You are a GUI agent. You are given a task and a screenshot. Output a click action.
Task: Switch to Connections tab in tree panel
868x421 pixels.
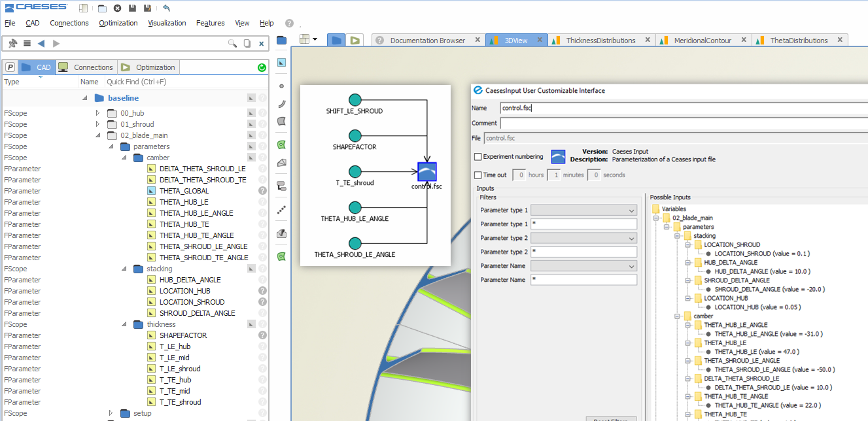click(86, 67)
